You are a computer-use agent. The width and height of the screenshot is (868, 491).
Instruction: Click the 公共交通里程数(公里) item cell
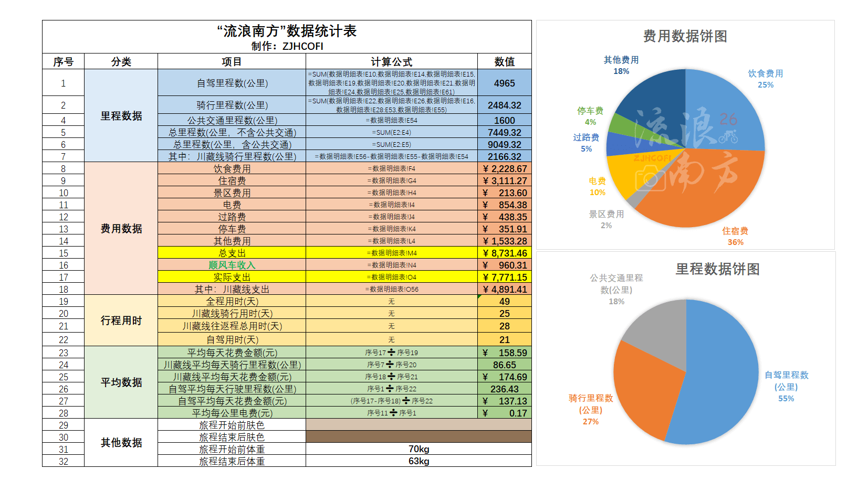(x=232, y=120)
